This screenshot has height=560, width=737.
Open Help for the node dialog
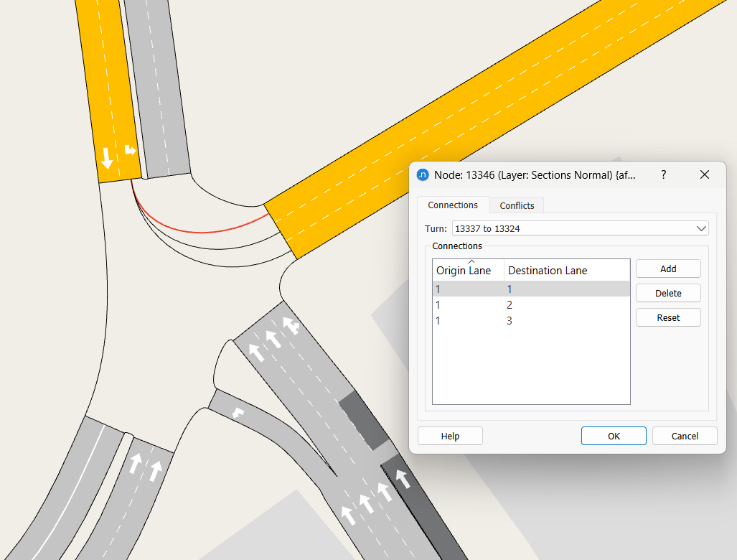(x=450, y=436)
